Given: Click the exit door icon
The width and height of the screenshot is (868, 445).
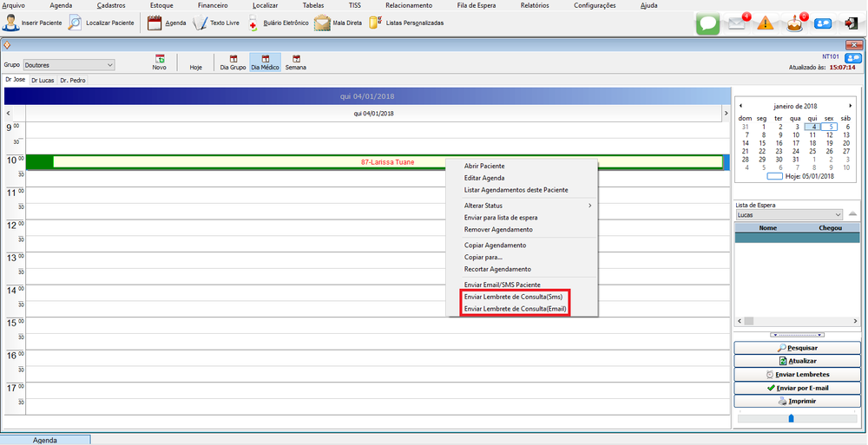Looking at the screenshot, I should tap(851, 23).
